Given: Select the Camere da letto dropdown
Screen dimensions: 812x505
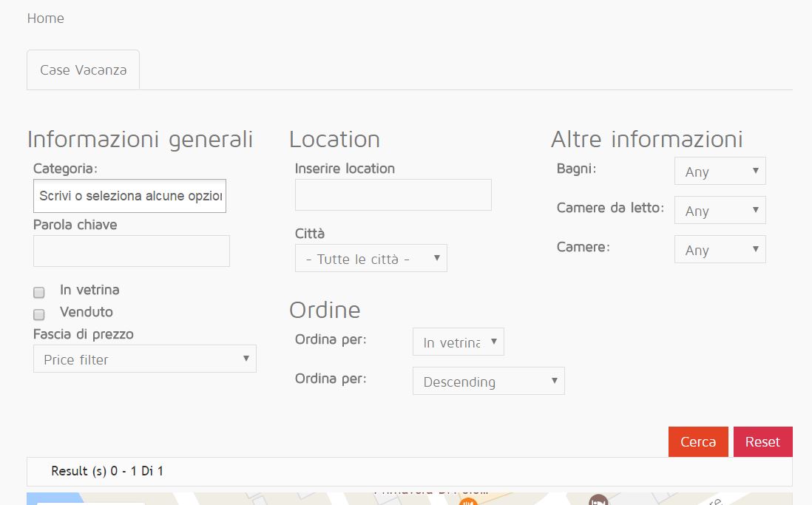Looking at the screenshot, I should [720, 210].
